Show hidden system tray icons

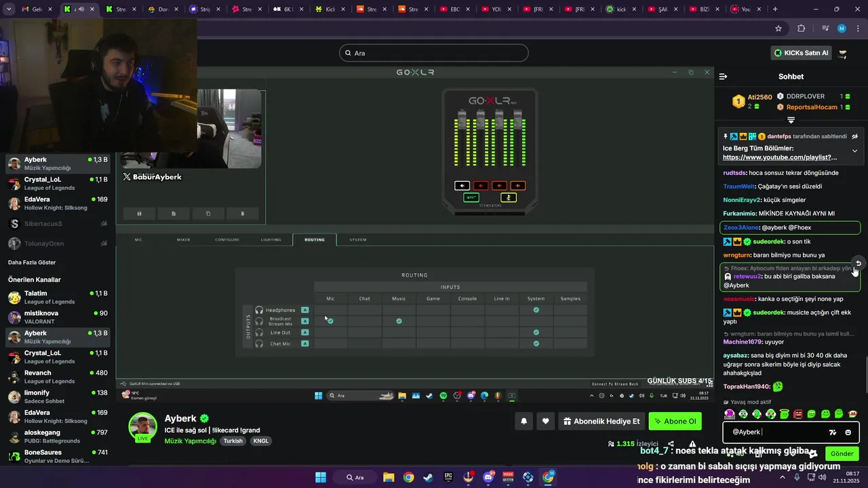[782, 477]
